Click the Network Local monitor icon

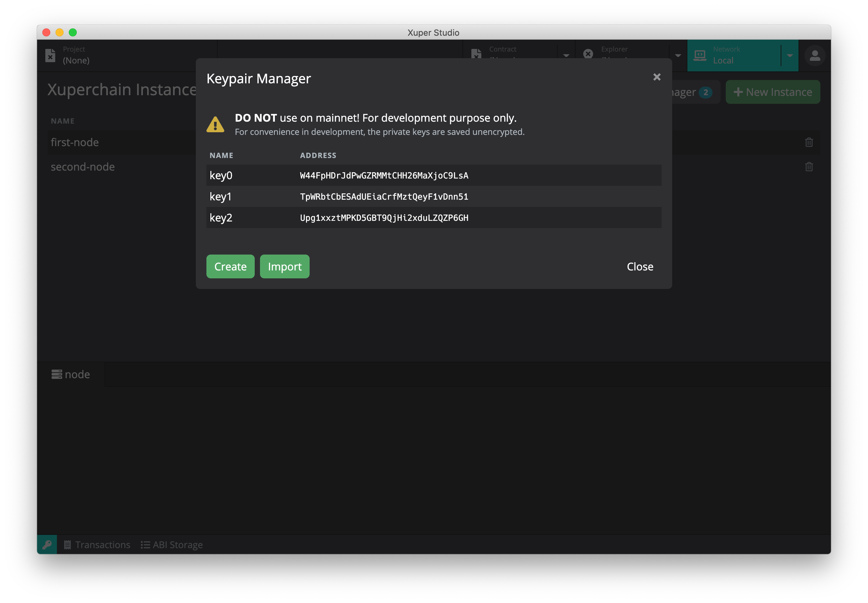pos(700,56)
